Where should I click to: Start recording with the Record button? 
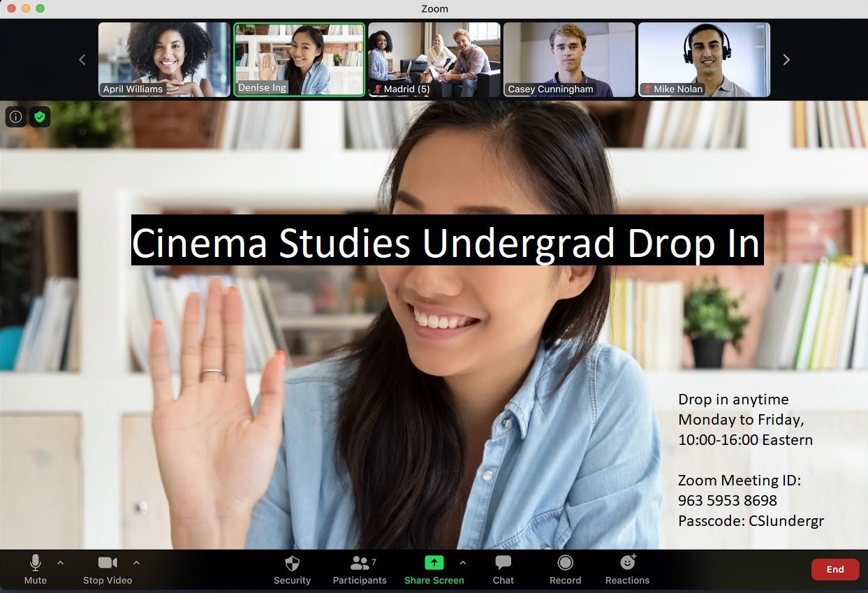point(565,569)
